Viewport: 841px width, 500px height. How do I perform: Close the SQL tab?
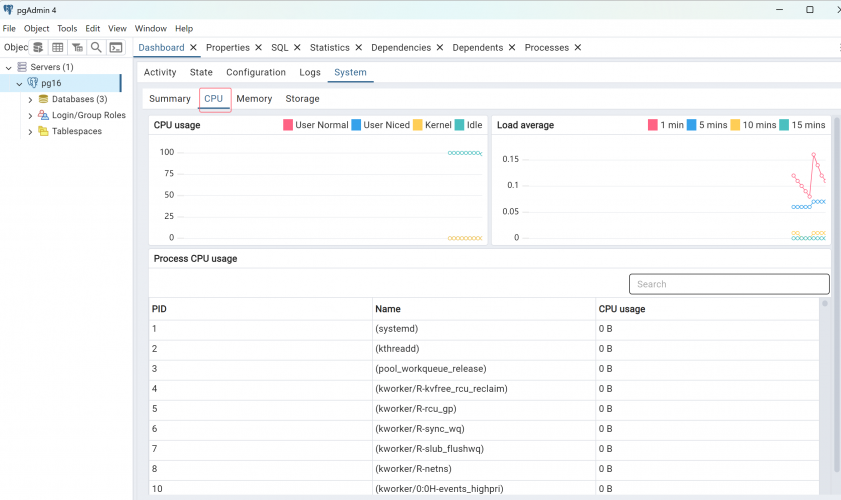pos(297,47)
